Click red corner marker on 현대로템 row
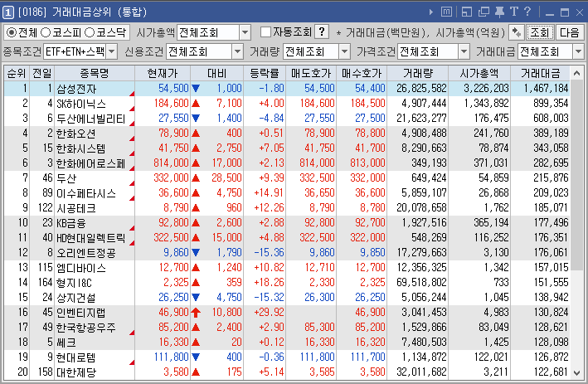 click(x=132, y=362)
